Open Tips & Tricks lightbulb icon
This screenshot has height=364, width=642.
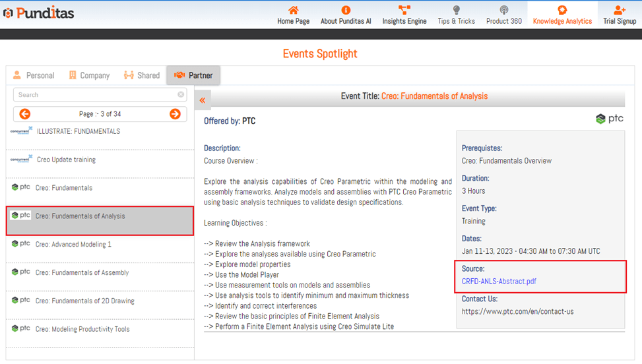click(456, 10)
